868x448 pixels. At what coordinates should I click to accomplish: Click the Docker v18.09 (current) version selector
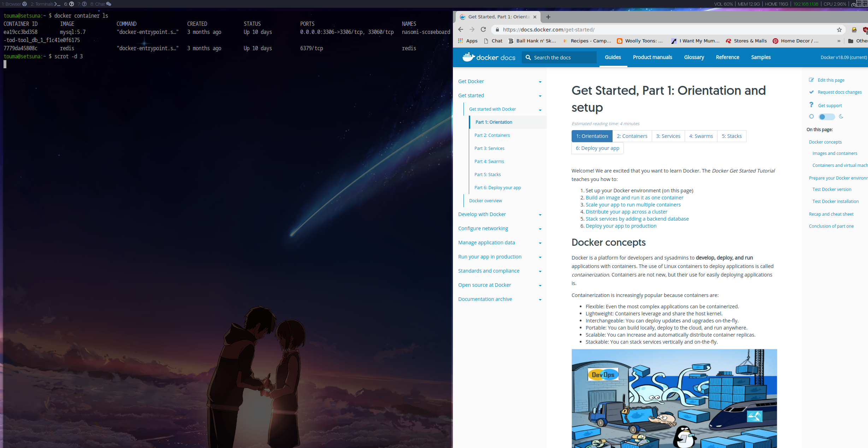click(x=844, y=57)
